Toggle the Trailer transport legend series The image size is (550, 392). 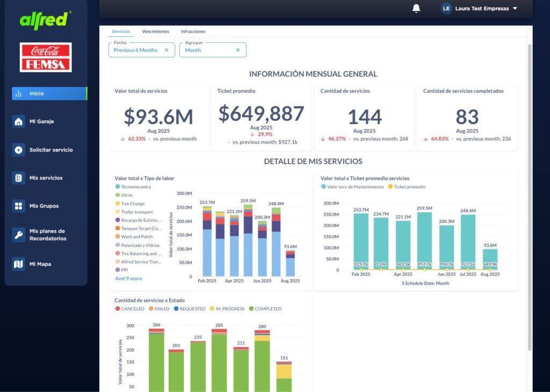click(134, 212)
